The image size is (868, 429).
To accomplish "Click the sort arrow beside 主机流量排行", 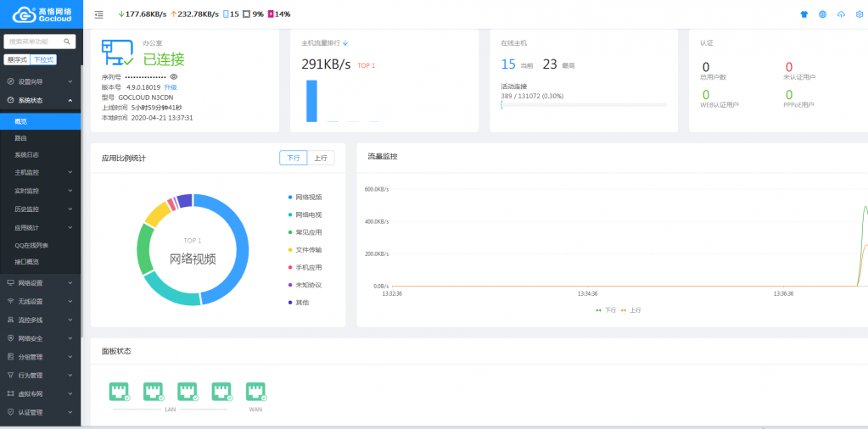I will click(x=345, y=42).
